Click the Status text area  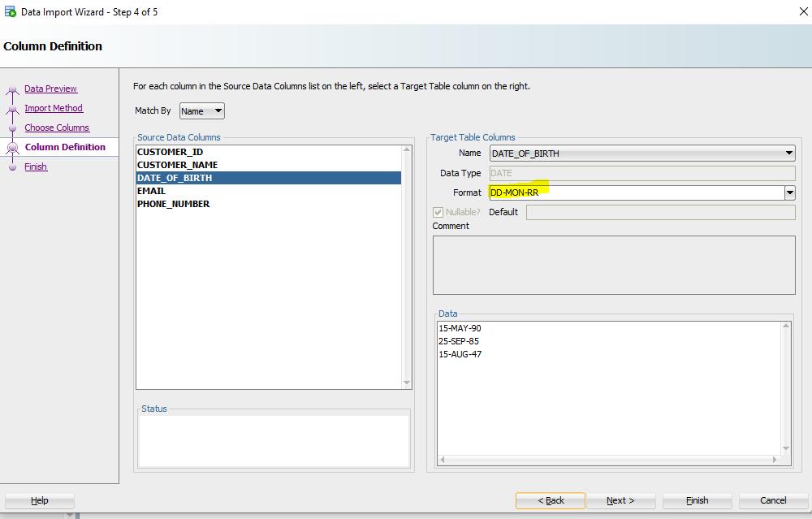tap(274, 441)
